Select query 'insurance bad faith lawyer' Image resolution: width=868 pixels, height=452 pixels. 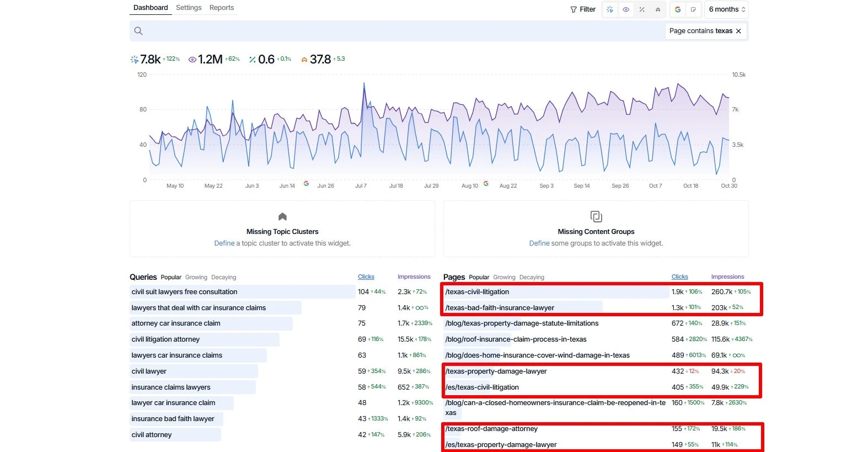(x=173, y=419)
